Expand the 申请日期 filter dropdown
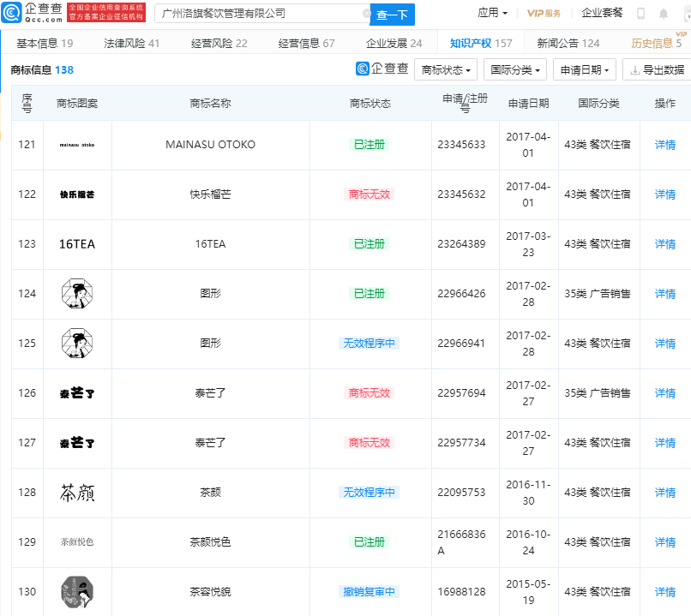691x616 pixels. 585,69
